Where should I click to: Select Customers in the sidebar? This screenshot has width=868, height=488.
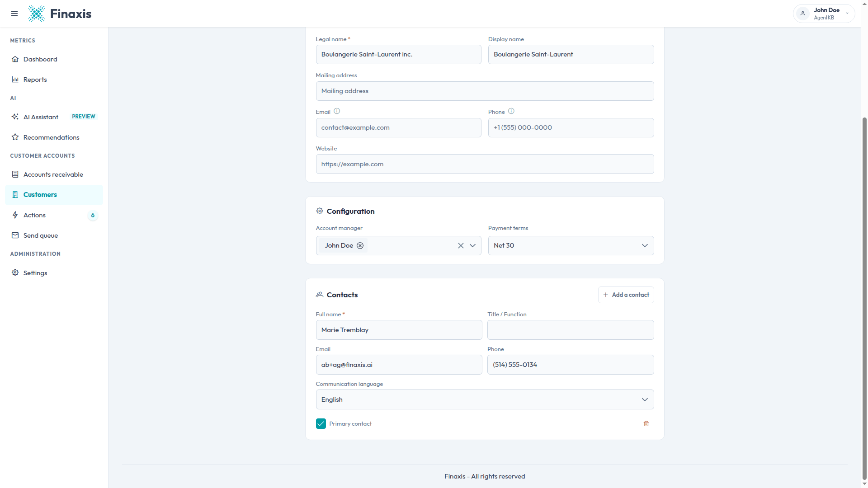54,195
